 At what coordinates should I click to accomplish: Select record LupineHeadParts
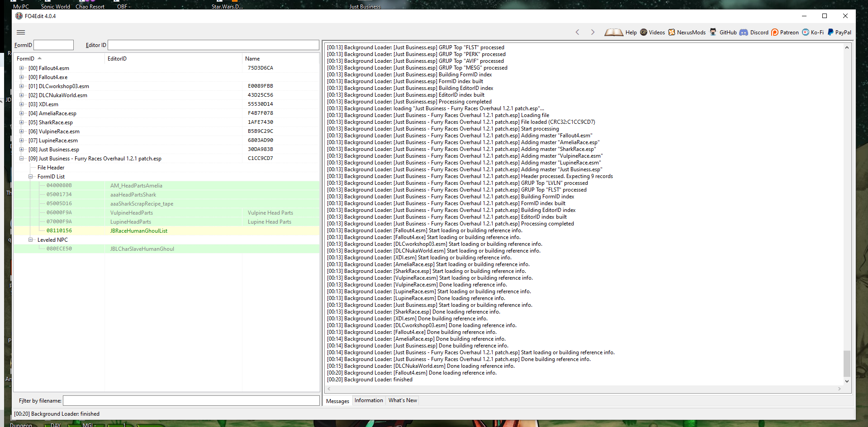[166, 222]
